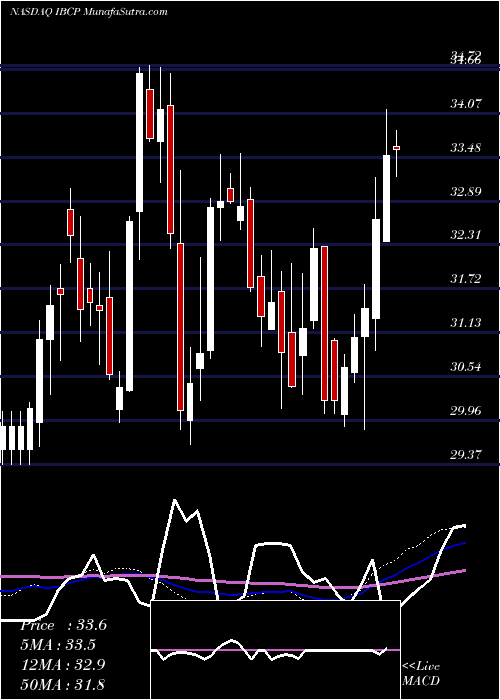The width and height of the screenshot is (500, 700).
Task: Click the 12MA : 32.9 readout
Action: click(x=62, y=664)
